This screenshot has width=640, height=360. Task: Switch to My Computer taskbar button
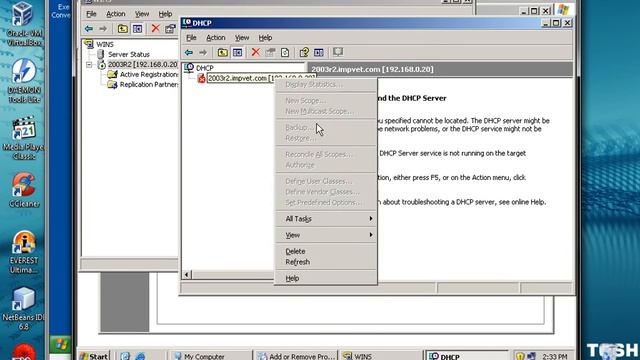211,356
